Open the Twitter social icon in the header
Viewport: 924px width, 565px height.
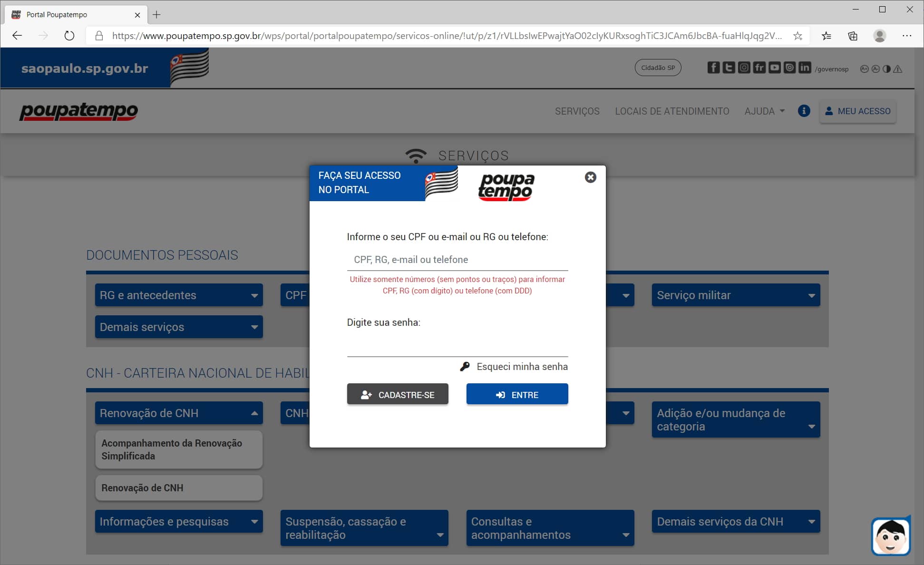click(729, 68)
